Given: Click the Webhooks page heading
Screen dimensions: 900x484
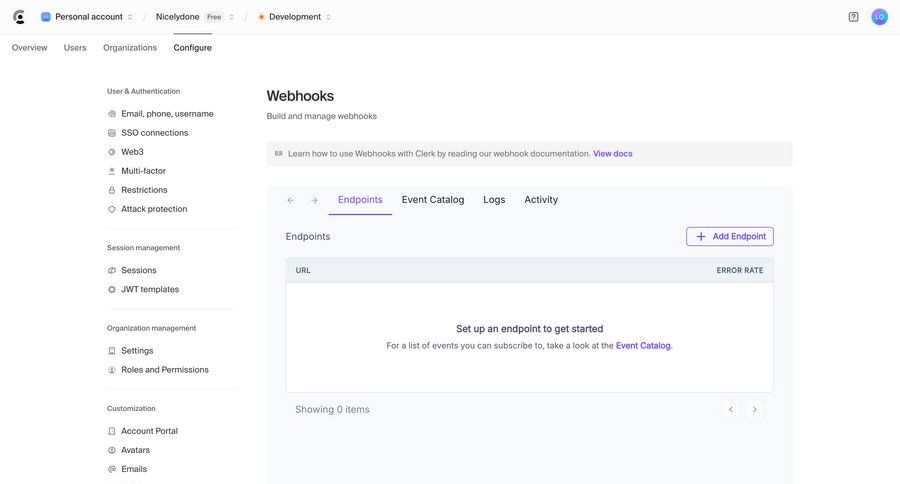Looking at the screenshot, I should click(300, 96).
